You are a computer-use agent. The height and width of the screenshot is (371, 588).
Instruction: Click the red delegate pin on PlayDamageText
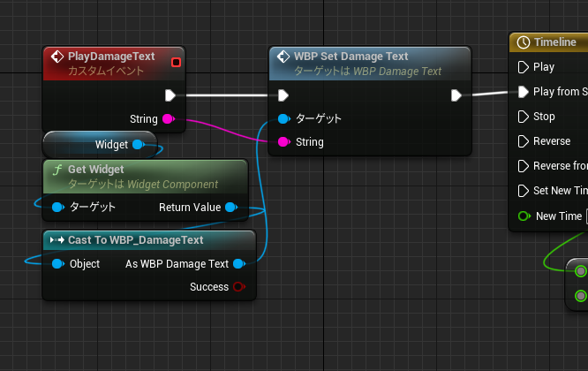[176, 62]
